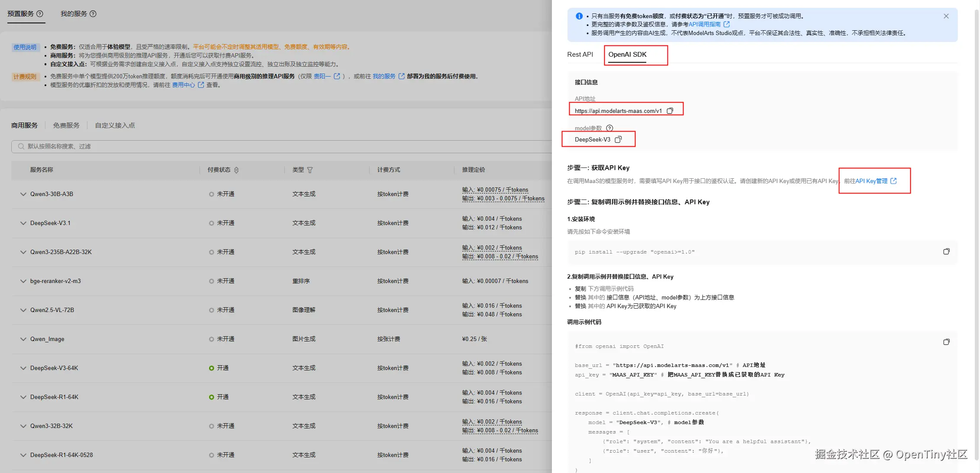The height and width of the screenshot is (473, 980).
Task: Switch to the Rest API tab
Action: (580, 55)
